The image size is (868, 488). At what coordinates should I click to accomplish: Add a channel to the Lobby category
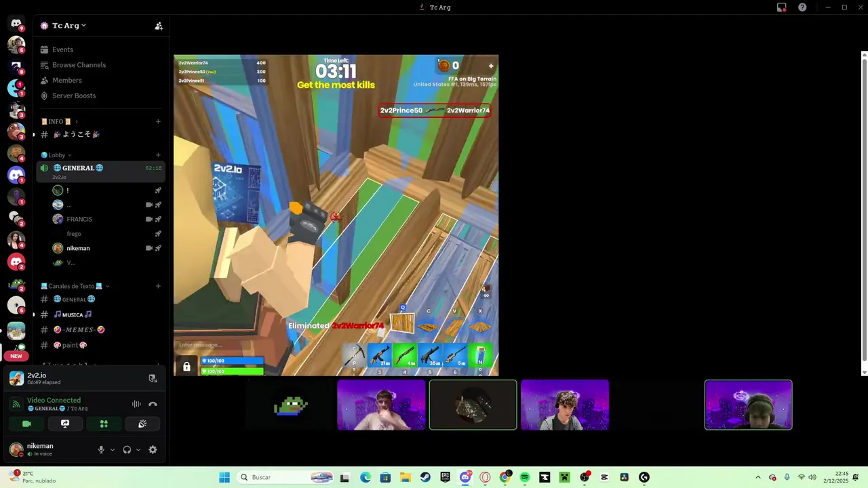(x=158, y=155)
